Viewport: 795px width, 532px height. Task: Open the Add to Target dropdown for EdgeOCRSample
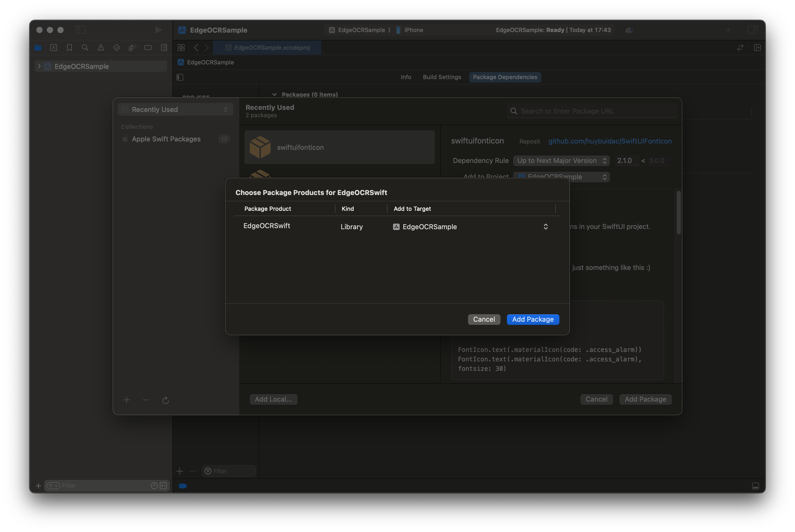point(470,227)
